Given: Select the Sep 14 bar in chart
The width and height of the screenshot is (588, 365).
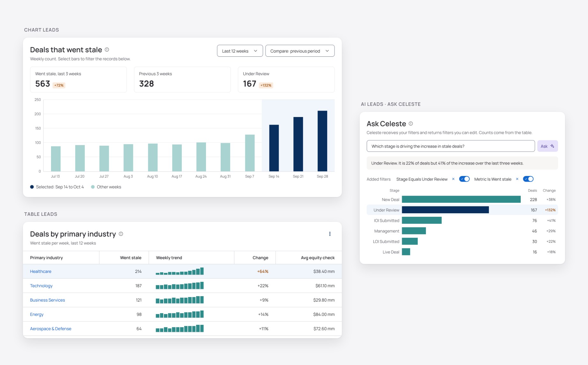Looking at the screenshot, I should pyautogui.click(x=274, y=148).
